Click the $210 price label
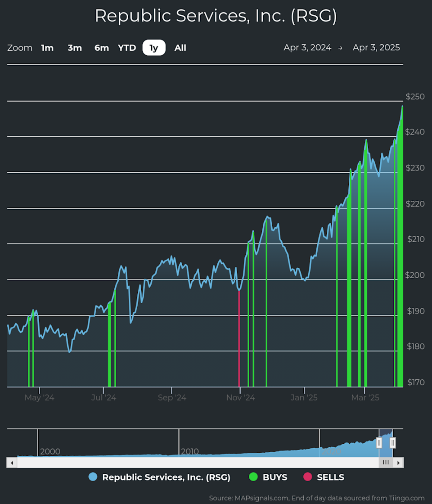The height and width of the screenshot is (504, 432). (416, 239)
